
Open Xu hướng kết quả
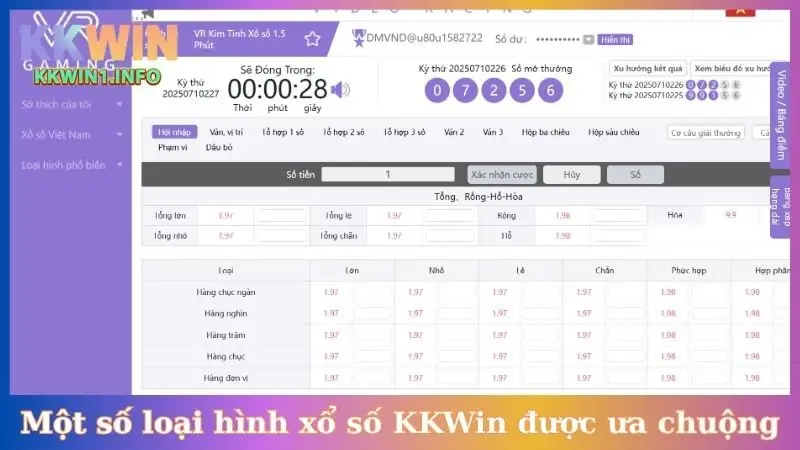tap(647, 68)
